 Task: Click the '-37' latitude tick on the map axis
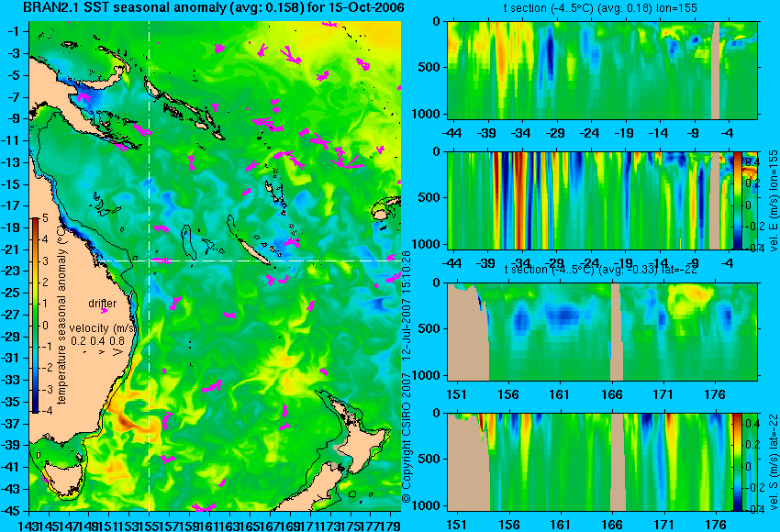pyautogui.click(x=12, y=424)
